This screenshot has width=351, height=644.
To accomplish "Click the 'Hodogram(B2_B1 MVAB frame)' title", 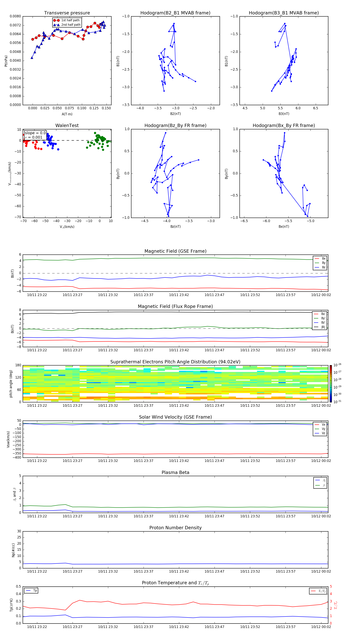I will pyautogui.click(x=175, y=13).
